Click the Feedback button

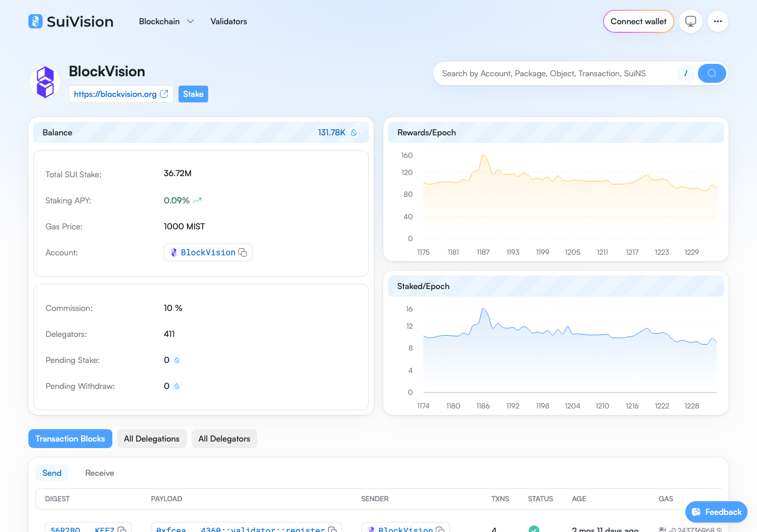716,512
